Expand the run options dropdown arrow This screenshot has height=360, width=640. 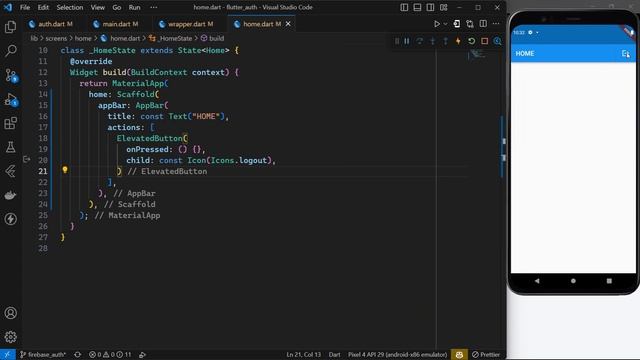tap(445, 24)
